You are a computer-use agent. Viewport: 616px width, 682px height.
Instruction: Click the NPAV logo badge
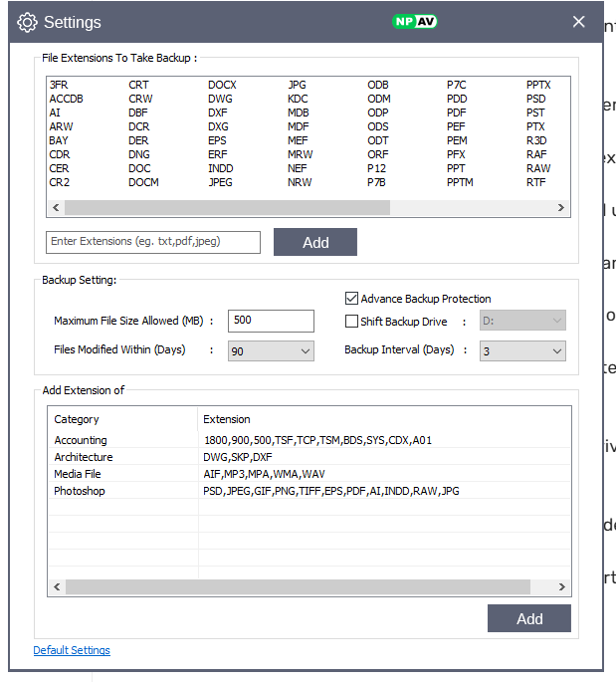coord(415,21)
